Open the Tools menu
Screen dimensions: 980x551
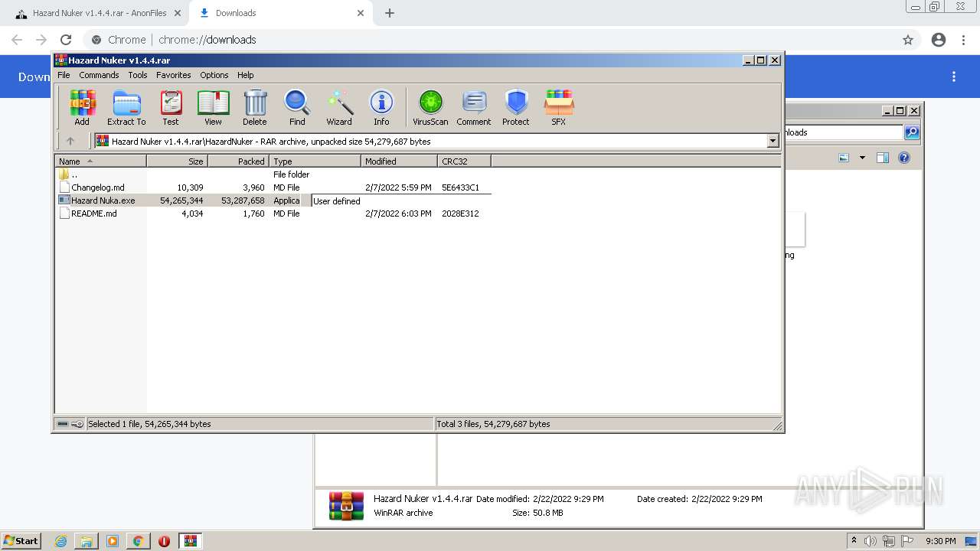coord(138,75)
